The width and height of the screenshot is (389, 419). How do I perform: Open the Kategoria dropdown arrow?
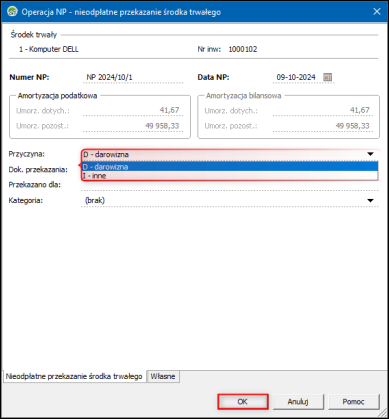click(370, 201)
